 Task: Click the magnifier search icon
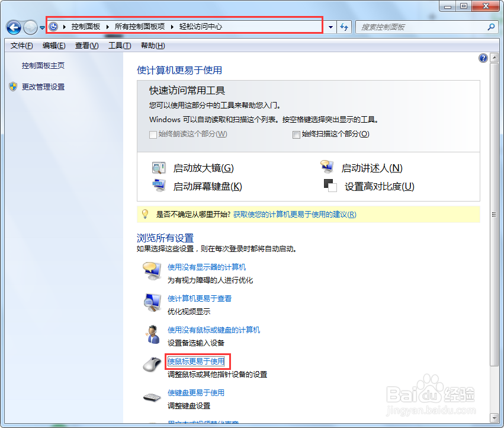pos(491,27)
